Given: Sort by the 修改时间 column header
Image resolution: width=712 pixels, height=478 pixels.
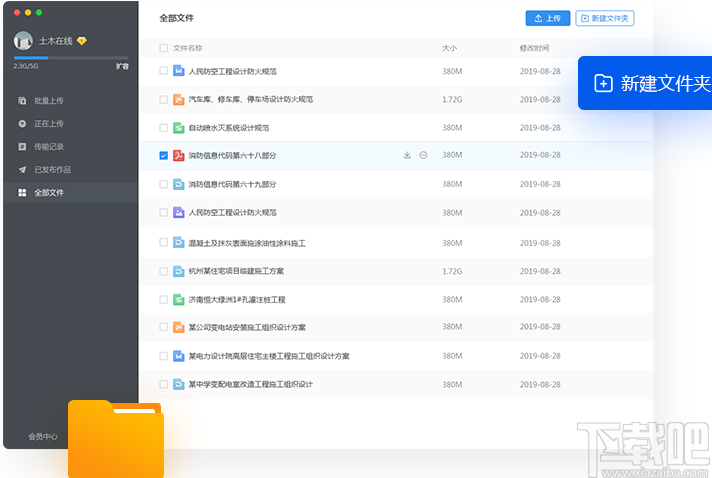Looking at the screenshot, I should (534, 48).
